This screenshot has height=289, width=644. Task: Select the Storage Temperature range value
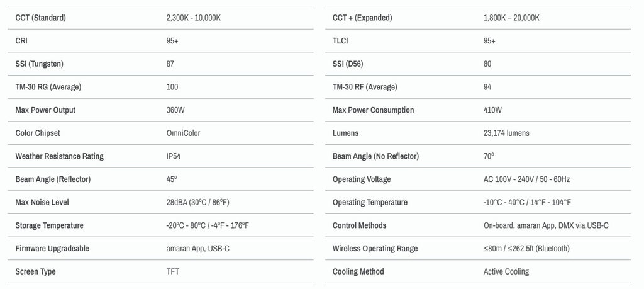(x=208, y=225)
